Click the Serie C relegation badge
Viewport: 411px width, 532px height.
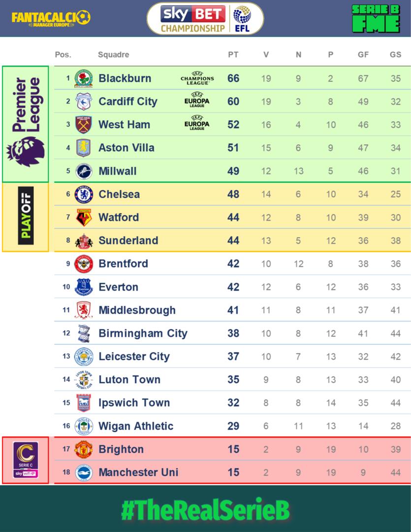coord(26,461)
